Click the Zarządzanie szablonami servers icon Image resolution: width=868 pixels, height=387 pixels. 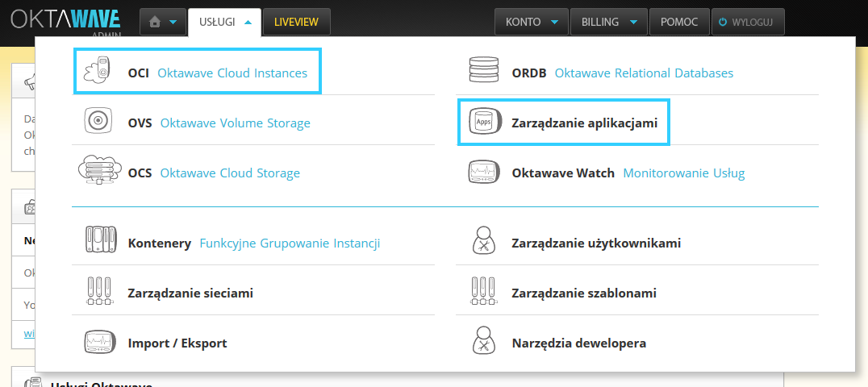click(x=484, y=291)
